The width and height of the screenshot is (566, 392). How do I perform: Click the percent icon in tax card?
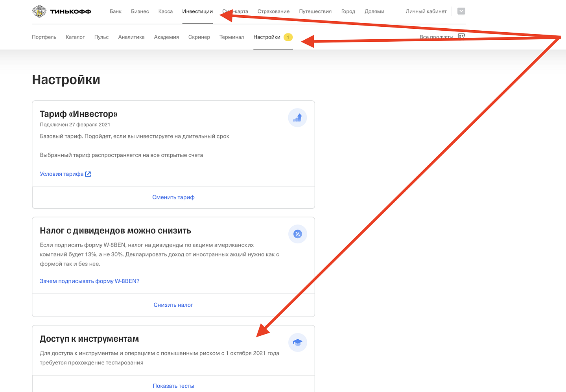click(298, 234)
